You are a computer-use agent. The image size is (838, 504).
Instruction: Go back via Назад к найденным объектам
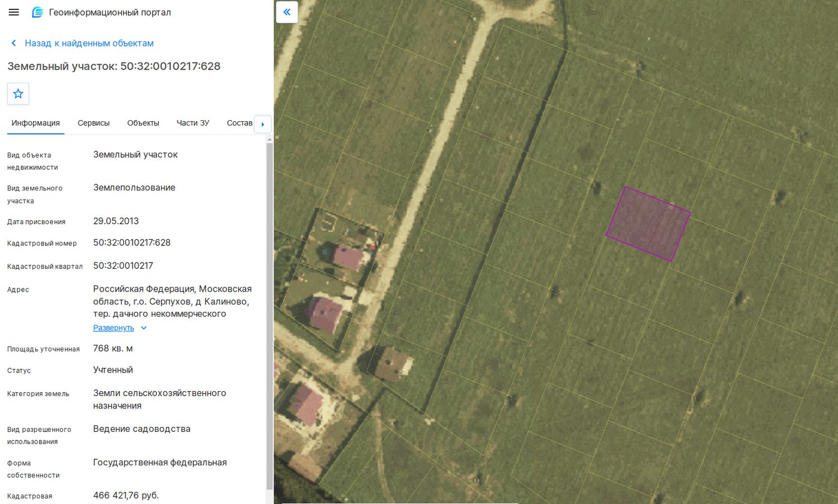click(x=89, y=43)
